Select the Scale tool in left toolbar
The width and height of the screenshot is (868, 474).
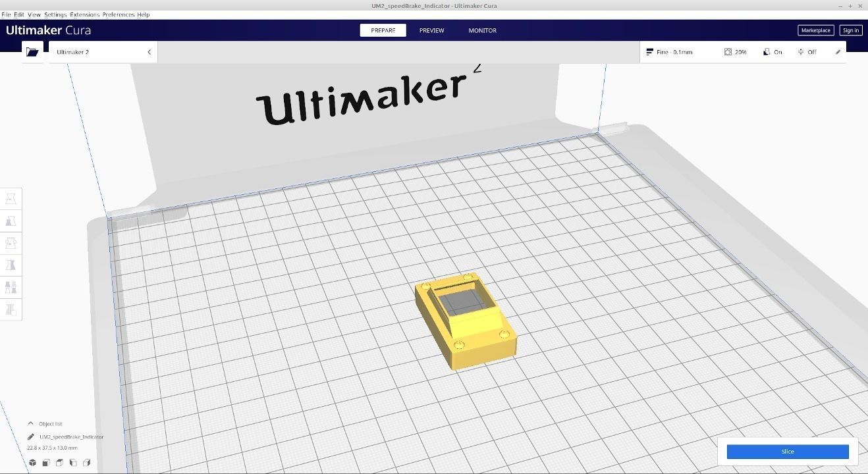pyautogui.click(x=11, y=221)
